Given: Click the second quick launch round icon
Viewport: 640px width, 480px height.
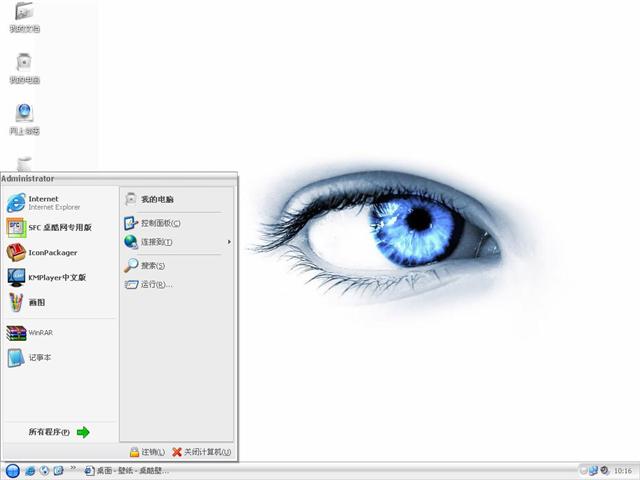Looking at the screenshot, I should pyautogui.click(x=44, y=471).
